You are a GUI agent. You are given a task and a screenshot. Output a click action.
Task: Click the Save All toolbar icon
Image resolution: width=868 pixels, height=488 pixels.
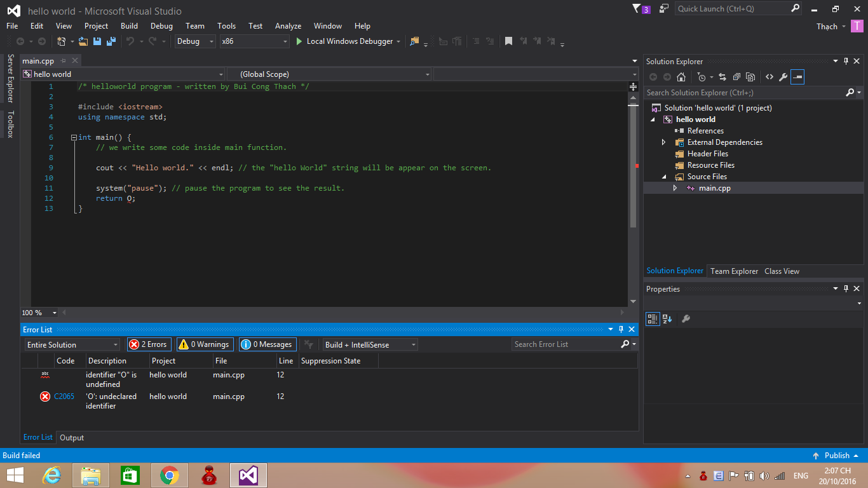111,41
